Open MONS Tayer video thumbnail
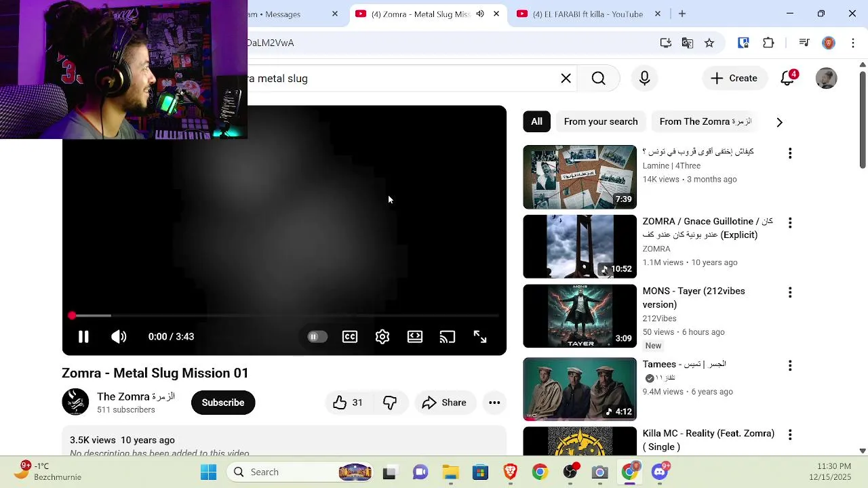868x488 pixels. (x=580, y=316)
